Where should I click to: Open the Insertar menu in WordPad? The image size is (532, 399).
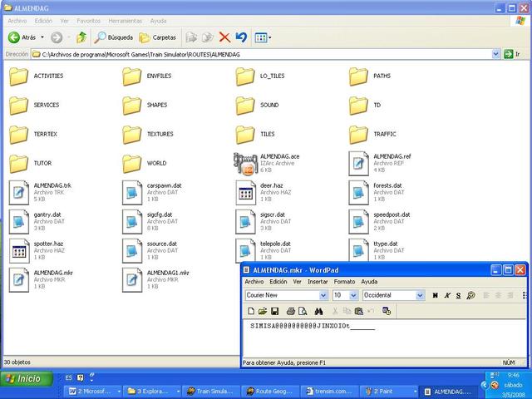point(318,282)
